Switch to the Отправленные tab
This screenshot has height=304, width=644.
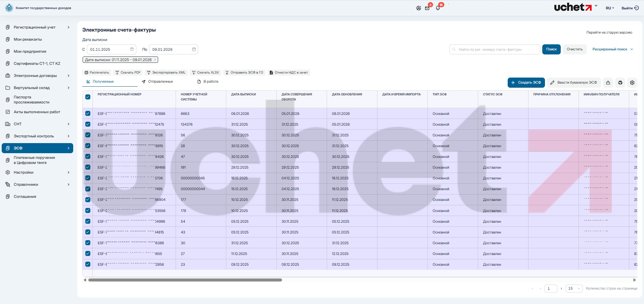click(157, 82)
